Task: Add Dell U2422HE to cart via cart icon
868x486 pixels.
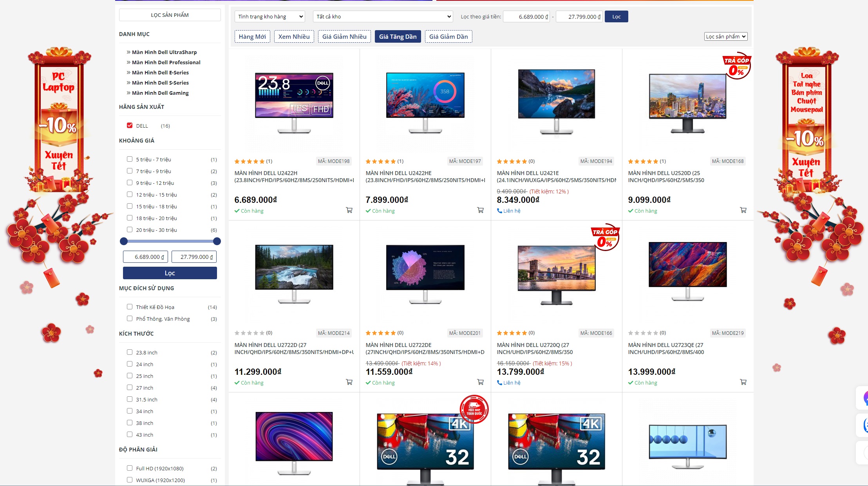Action: 480,210
